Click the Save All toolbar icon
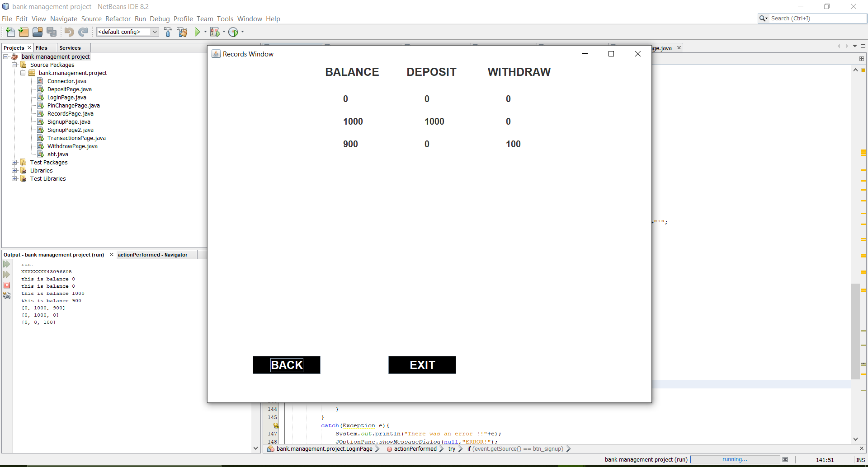 (52, 32)
